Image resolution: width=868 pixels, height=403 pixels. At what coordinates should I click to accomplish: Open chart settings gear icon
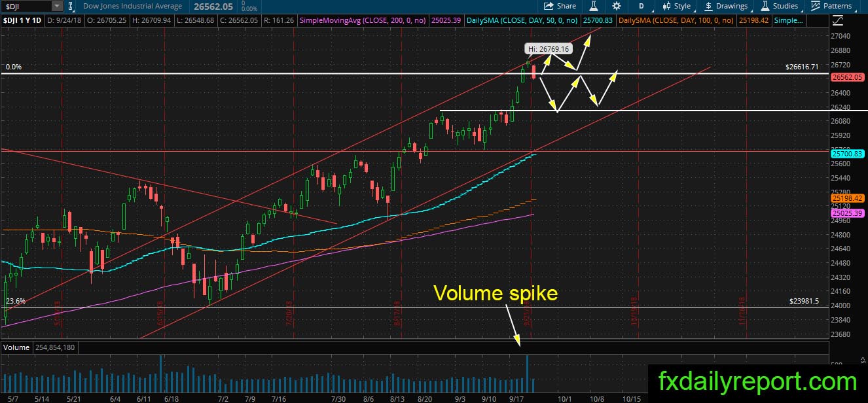616,6
